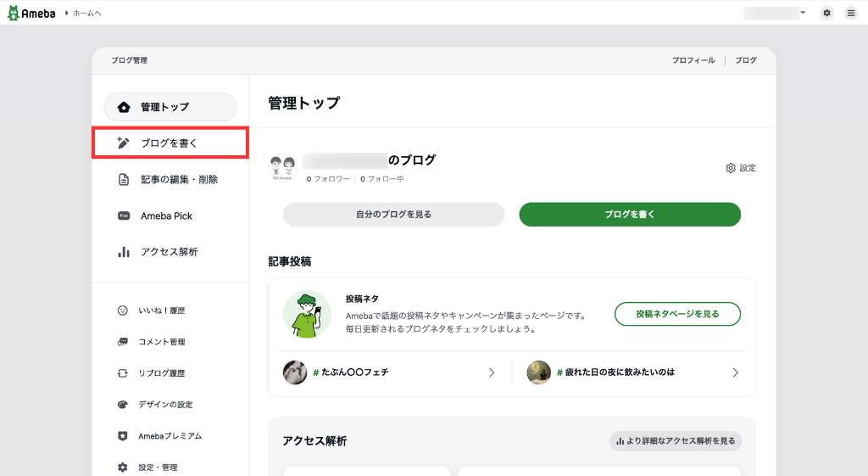Open the header gear settings icon

tap(826, 13)
